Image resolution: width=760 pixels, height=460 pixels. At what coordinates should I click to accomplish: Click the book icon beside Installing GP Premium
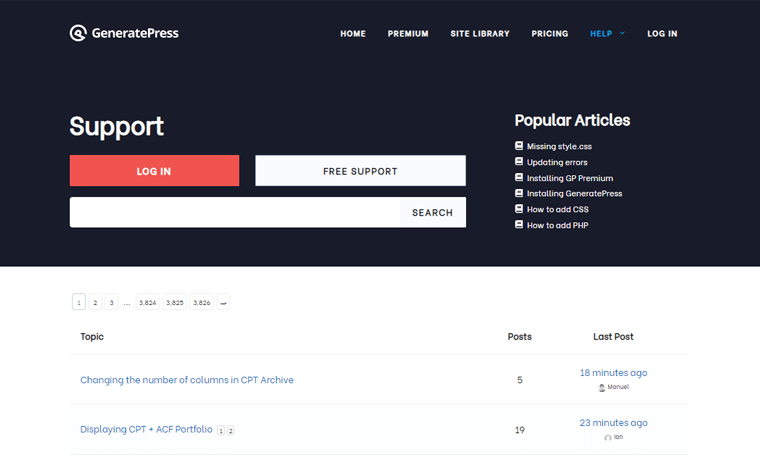518,177
